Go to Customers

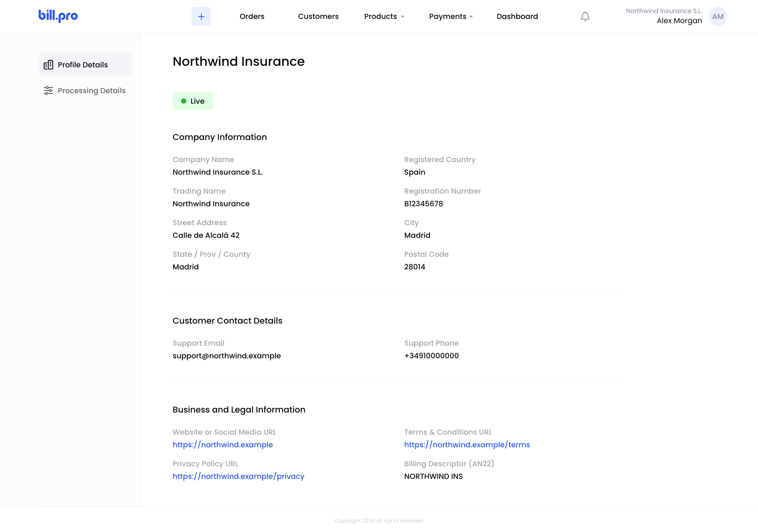[318, 16]
